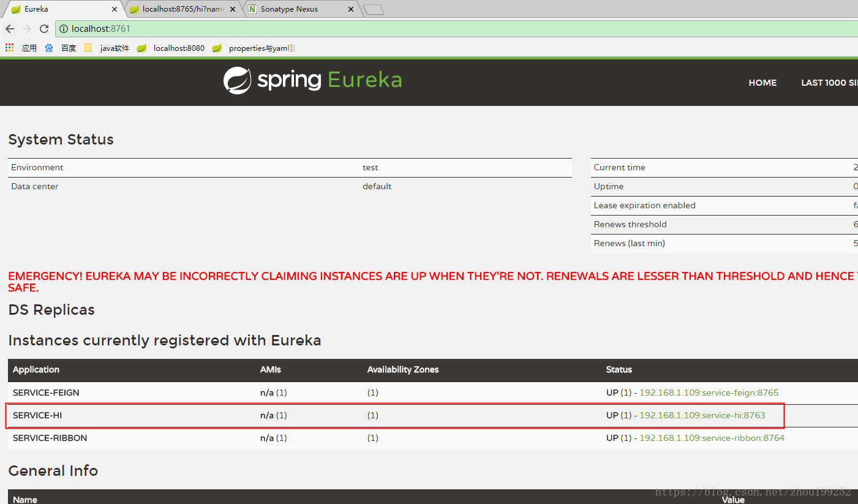Close the Eureka tab

point(115,9)
